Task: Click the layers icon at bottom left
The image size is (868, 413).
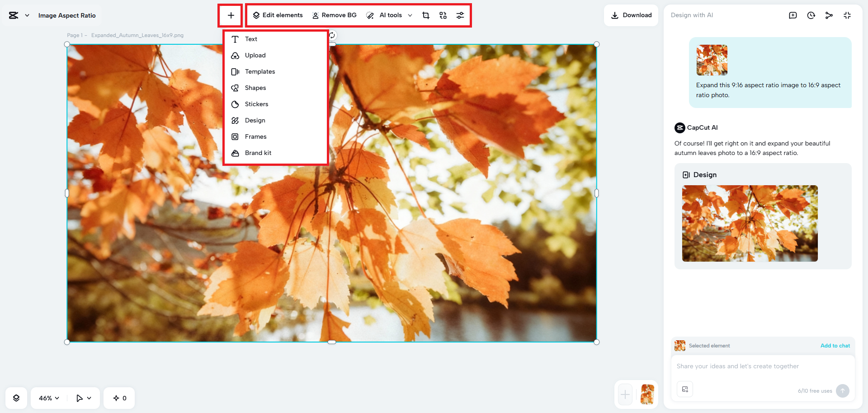Action: coord(16,398)
